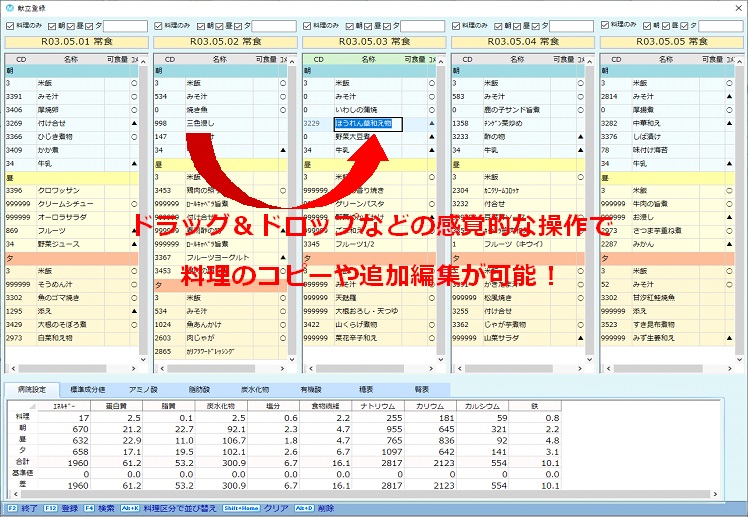Click the 献立登録 app icon in title bar

tap(10, 7)
